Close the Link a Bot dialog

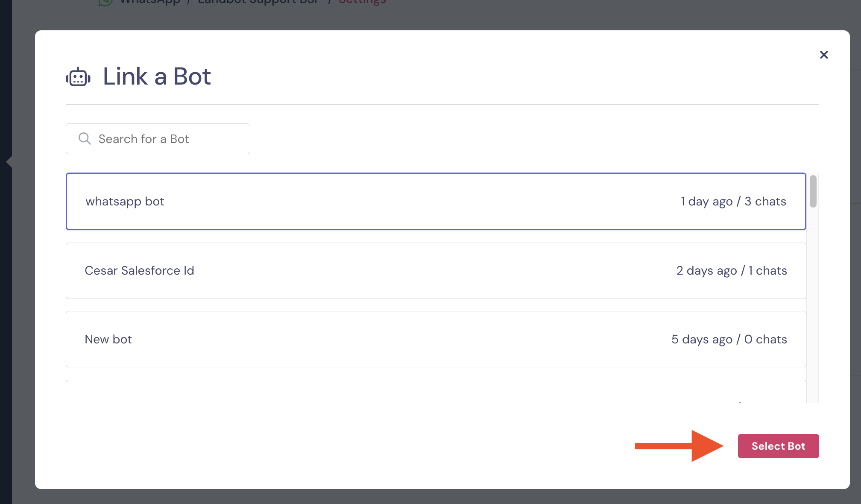824,55
